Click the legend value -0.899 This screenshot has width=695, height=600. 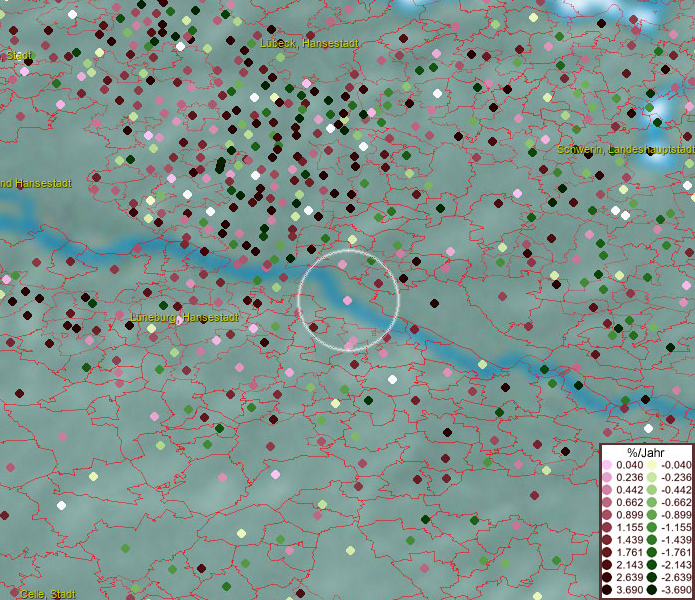click(676, 515)
